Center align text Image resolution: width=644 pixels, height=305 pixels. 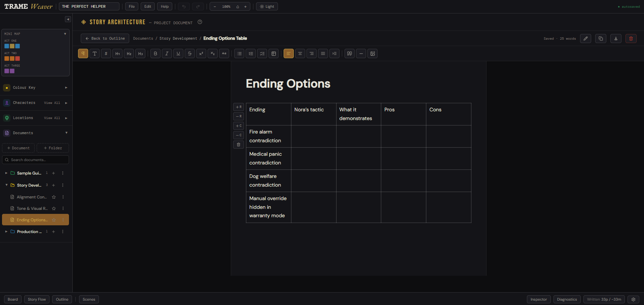click(x=300, y=53)
